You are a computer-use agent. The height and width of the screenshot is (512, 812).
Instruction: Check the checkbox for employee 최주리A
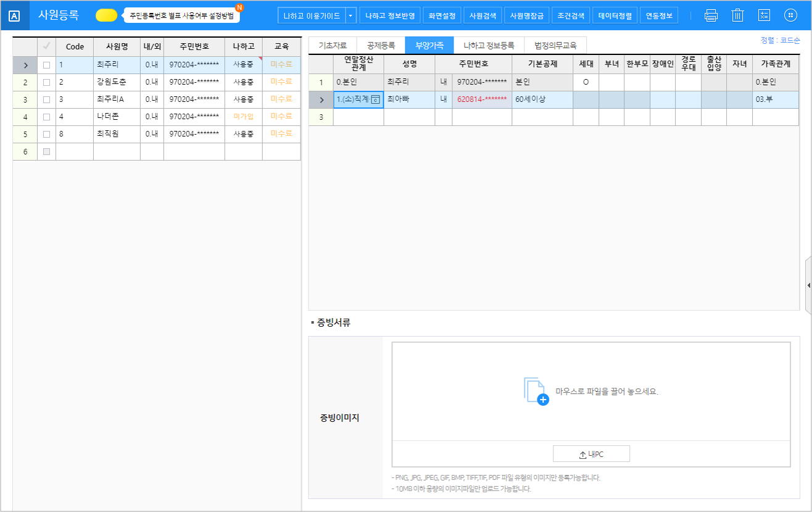[x=46, y=99]
